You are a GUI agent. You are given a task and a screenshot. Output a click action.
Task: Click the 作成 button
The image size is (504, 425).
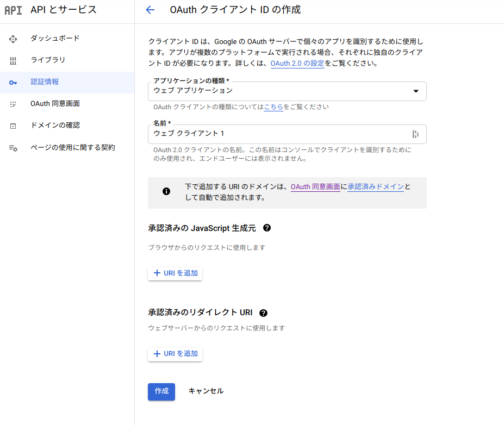click(x=161, y=391)
